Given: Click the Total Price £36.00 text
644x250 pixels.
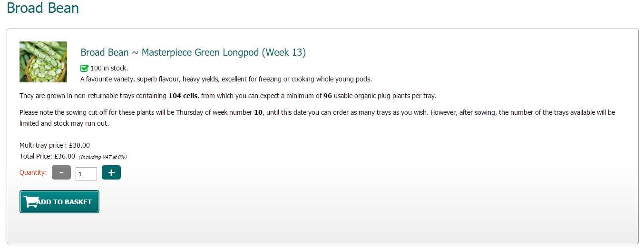Looking at the screenshot, I should [x=47, y=156].
